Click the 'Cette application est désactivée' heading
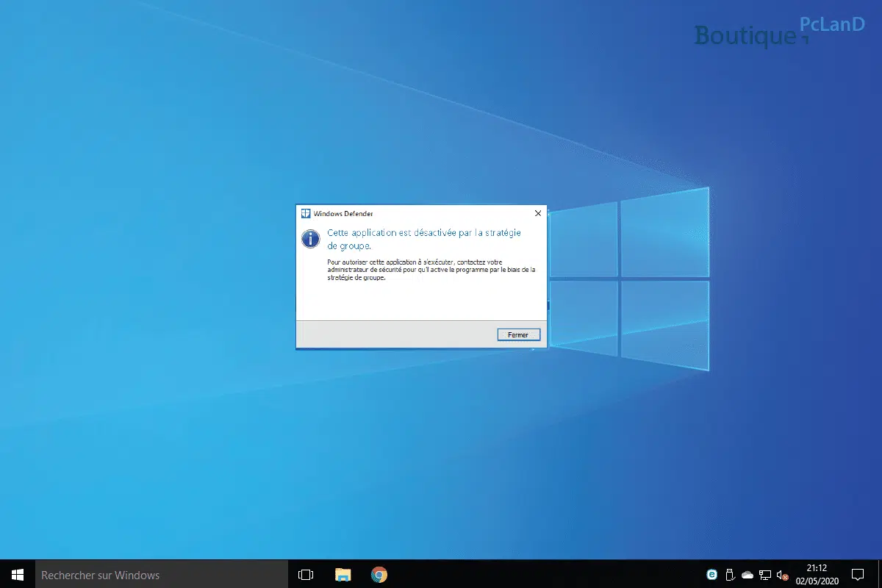This screenshot has width=882, height=588. pos(424,239)
